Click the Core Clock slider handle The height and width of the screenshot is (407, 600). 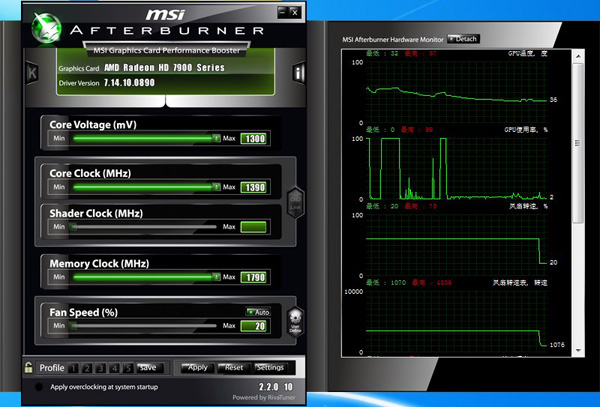[x=217, y=187]
